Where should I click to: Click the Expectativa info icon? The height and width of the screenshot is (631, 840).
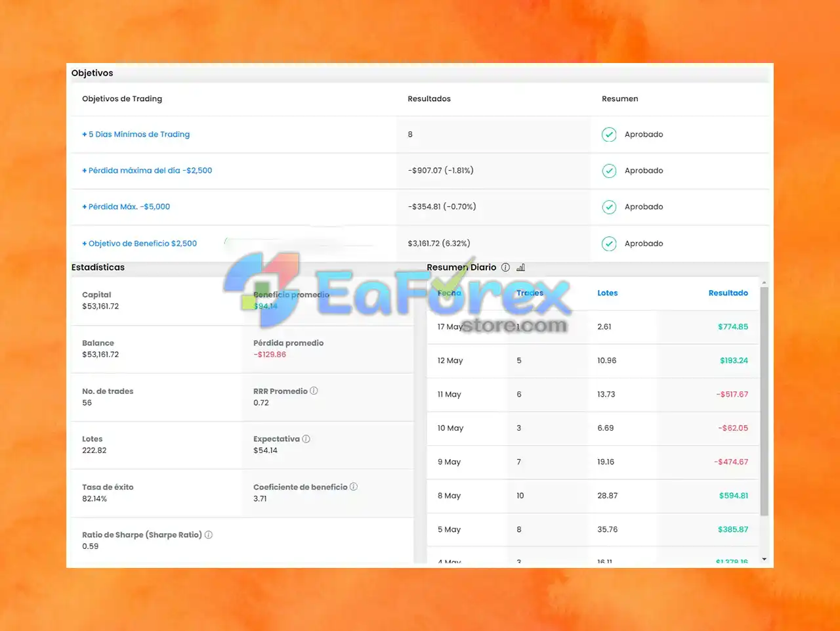point(306,439)
